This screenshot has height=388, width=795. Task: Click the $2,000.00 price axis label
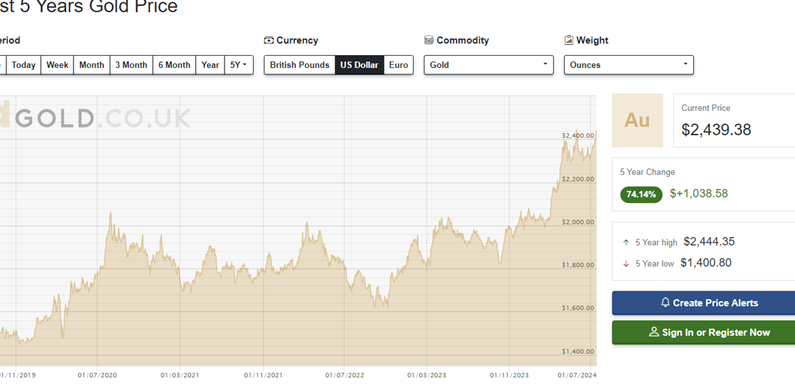[578, 222]
